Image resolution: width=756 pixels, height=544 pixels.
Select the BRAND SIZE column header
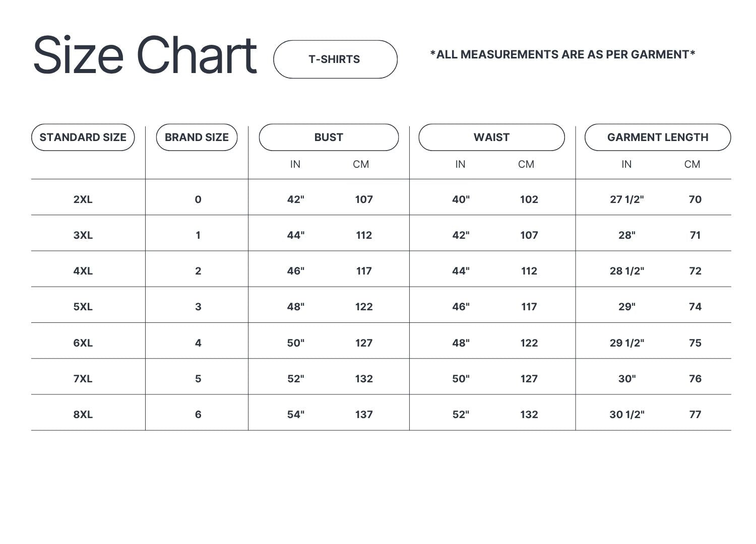197,138
